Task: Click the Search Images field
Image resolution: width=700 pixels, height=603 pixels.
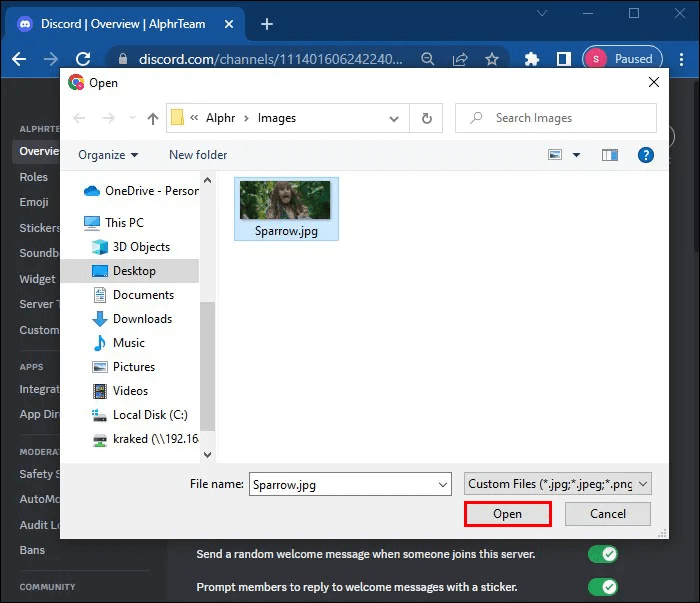Action: 556,118
